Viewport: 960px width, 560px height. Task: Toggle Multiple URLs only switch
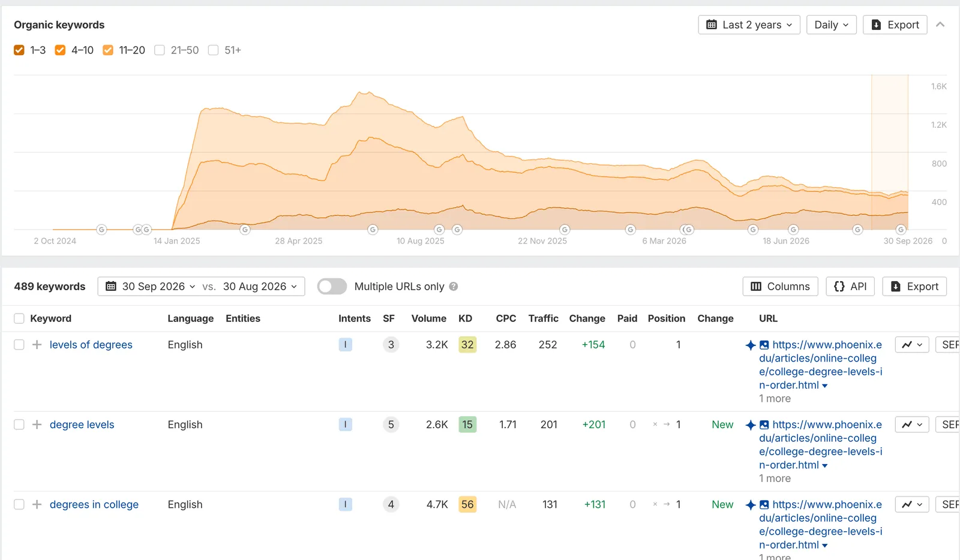tap(332, 287)
